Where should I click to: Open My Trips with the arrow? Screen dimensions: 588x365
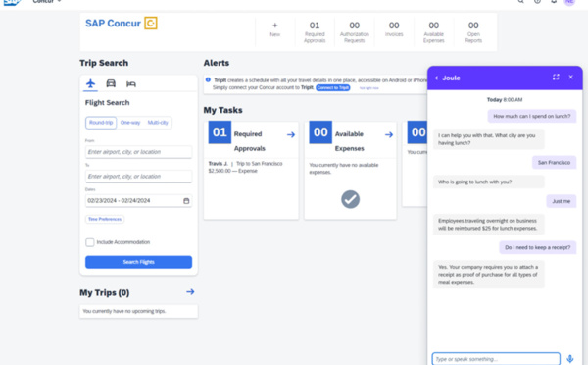click(x=190, y=291)
